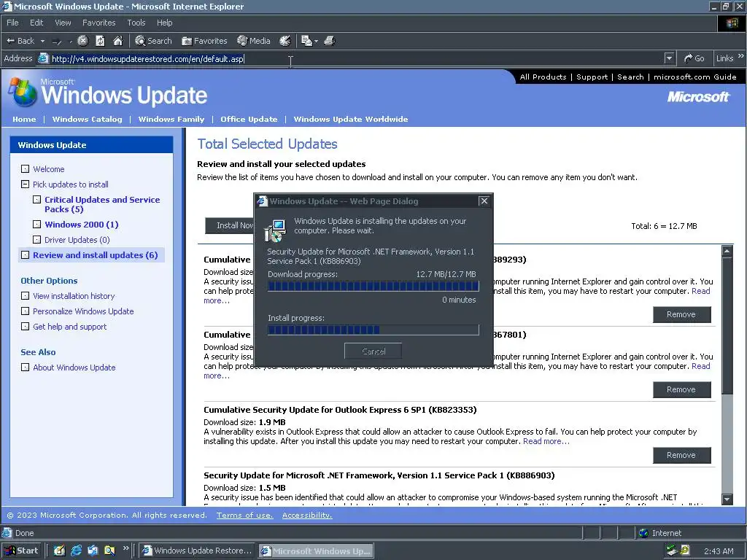Click box beside Review and install updates
This screenshot has height=560, width=747.
point(26,254)
